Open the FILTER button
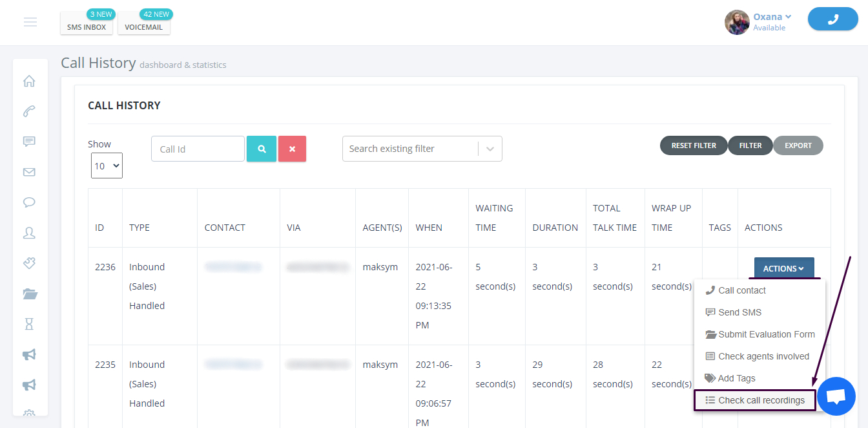Viewport: 868px width, 428px height. [750, 145]
